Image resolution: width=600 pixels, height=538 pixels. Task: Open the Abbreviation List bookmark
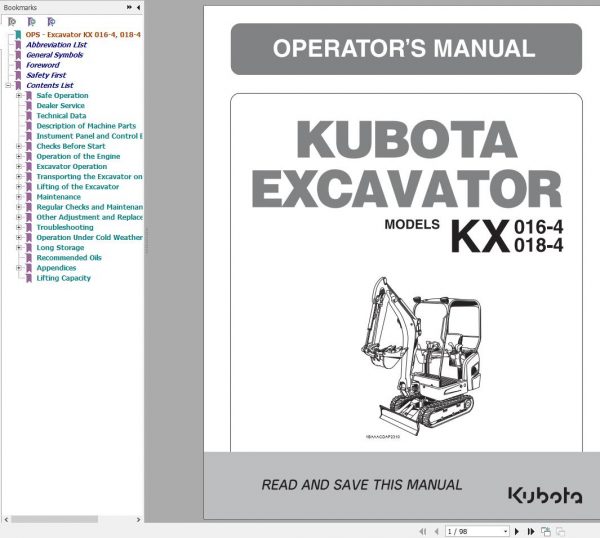(x=57, y=45)
